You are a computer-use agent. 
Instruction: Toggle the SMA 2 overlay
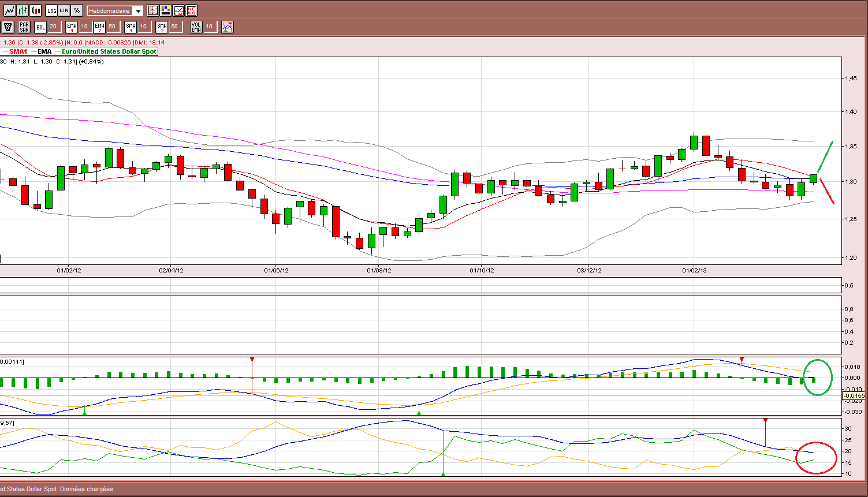coord(162,27)
